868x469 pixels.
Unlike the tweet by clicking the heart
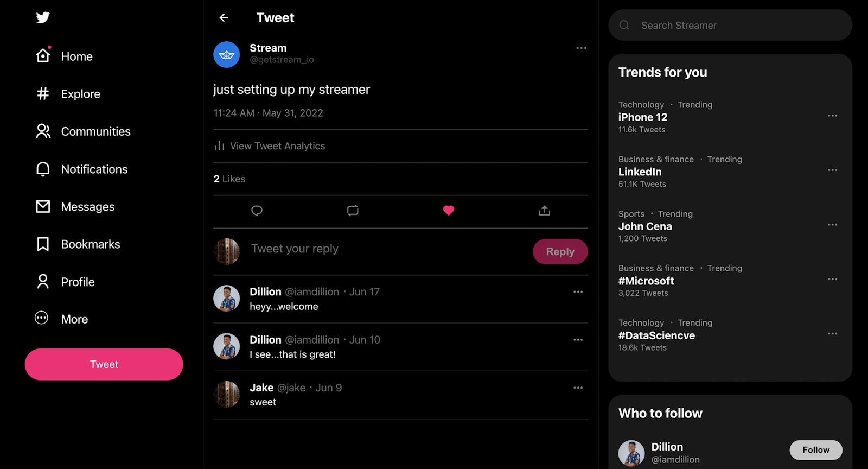(x=448, y=210)
